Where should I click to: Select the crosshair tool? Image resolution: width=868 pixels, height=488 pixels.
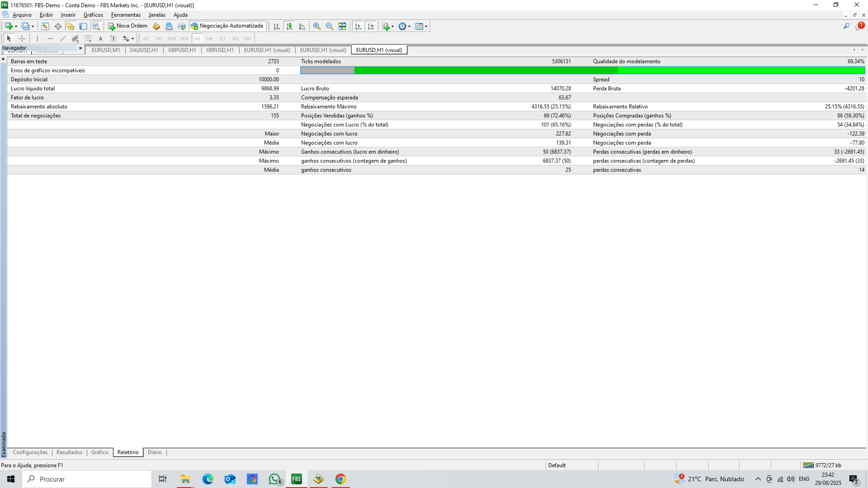pyautogui.click(x=22, y=38)
